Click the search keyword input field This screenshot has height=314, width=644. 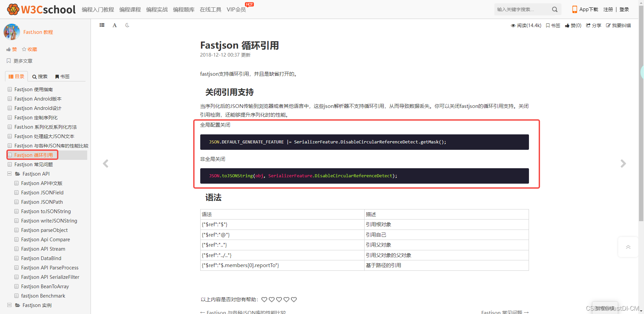(x=522, y=9)
